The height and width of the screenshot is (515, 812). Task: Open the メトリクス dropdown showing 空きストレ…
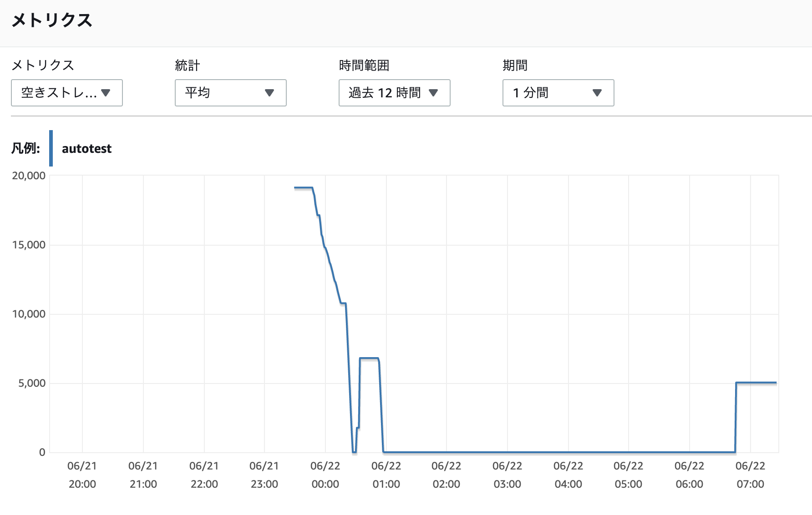click(x=67, y=93)
